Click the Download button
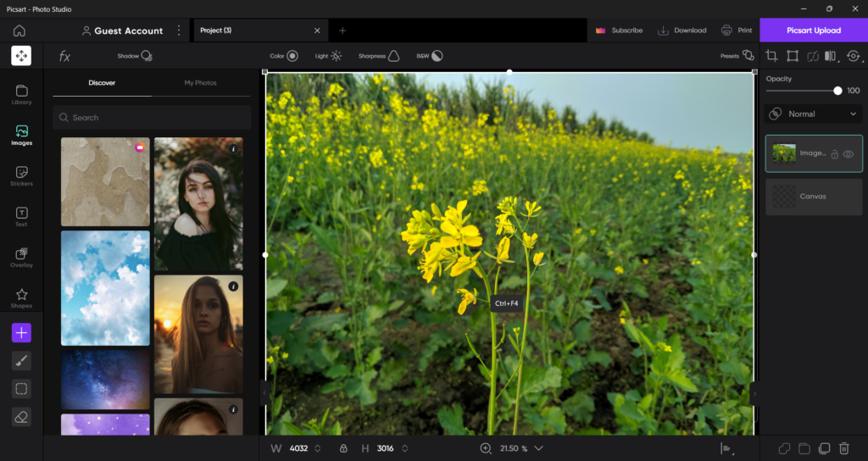 click(682, 31)
